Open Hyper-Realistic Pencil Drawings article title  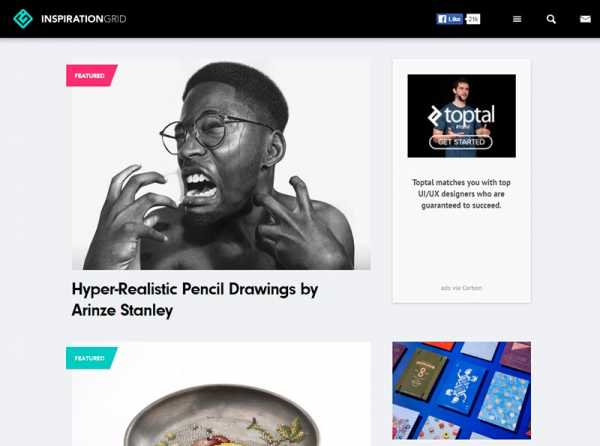click(x=195, y=300)
